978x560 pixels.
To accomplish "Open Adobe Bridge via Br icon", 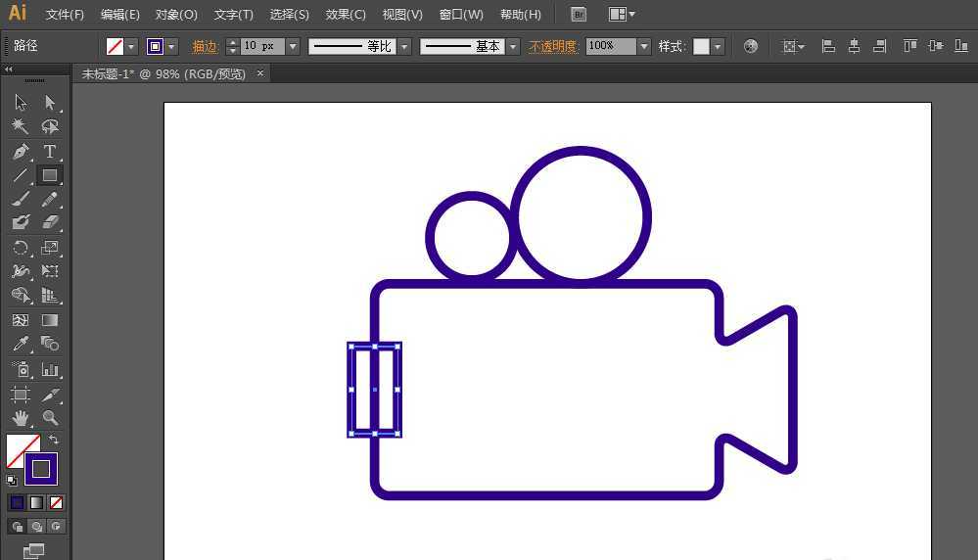I will click(x=579, y=15).
